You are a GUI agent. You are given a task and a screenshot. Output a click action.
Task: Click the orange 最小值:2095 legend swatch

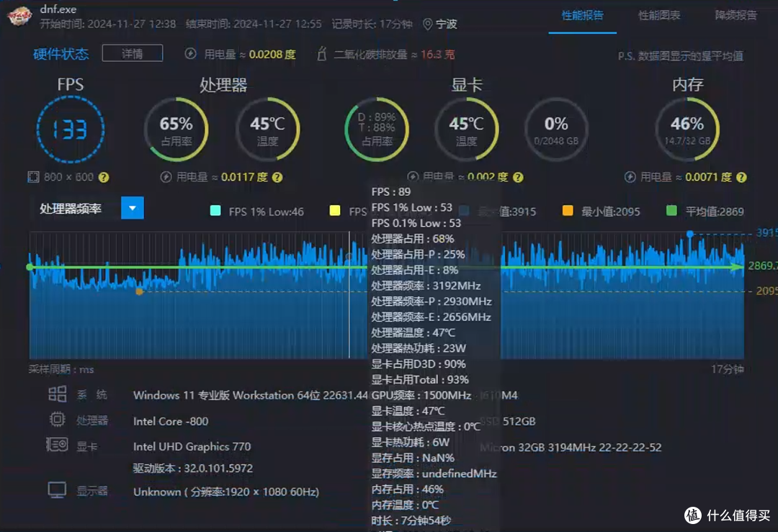click(568, 211)
